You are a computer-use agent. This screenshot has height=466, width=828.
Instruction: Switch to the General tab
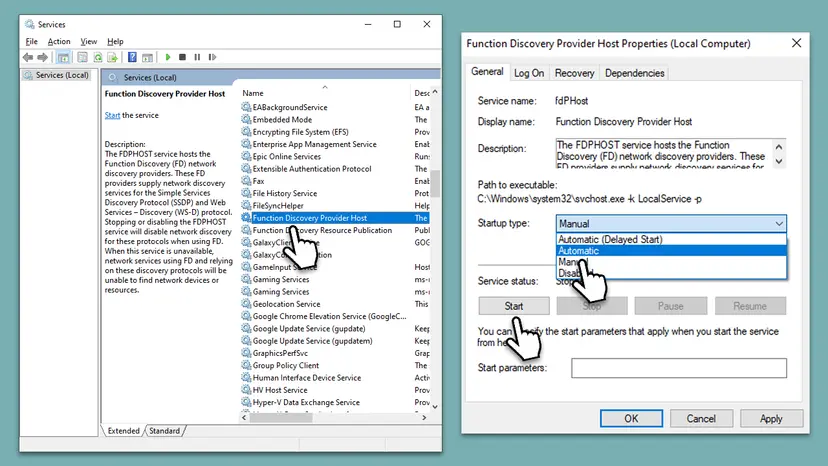click(487, 71)
